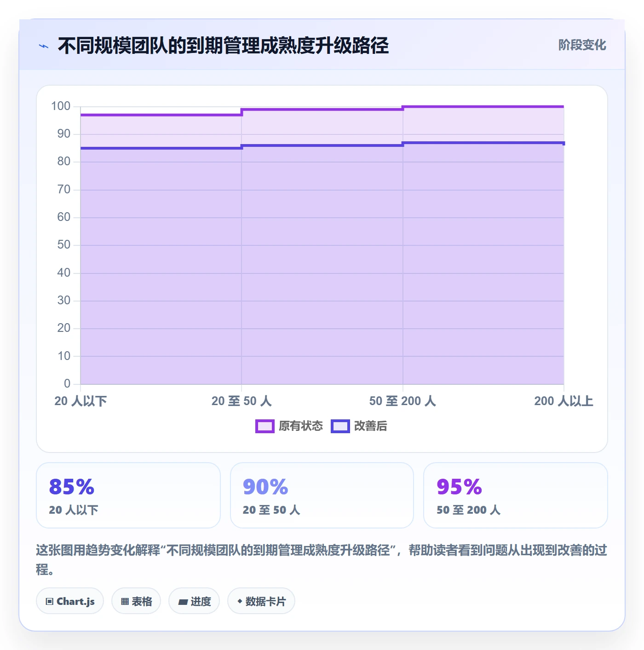Click the 95% stat card value
This screenshot has width=644, height=650.
pyautogui.click(x=459, y=487)
